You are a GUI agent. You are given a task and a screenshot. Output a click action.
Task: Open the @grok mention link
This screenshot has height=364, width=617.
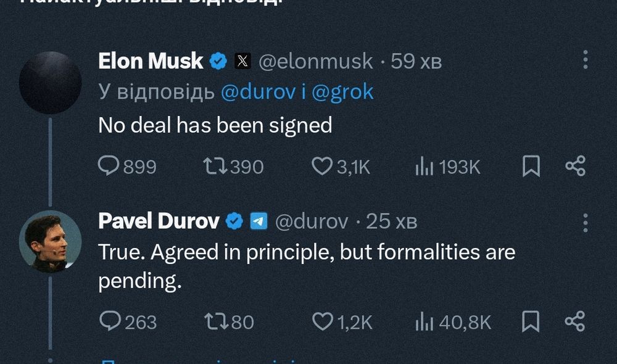point(342,92)
